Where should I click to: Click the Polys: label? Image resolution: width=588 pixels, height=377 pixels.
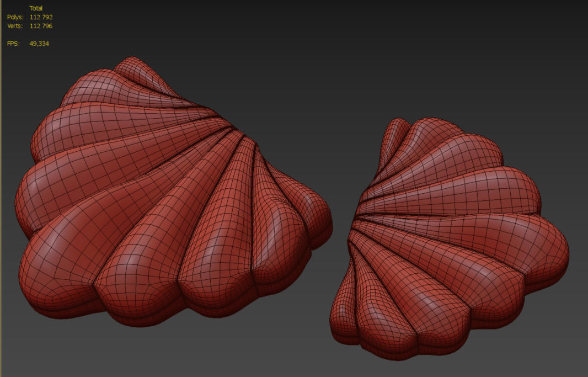(15, 17)
